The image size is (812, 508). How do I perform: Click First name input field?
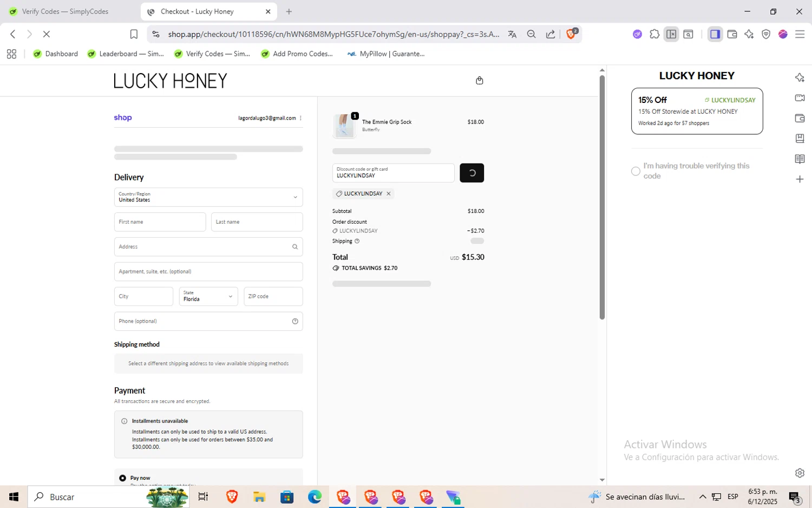tap(160, 222)
